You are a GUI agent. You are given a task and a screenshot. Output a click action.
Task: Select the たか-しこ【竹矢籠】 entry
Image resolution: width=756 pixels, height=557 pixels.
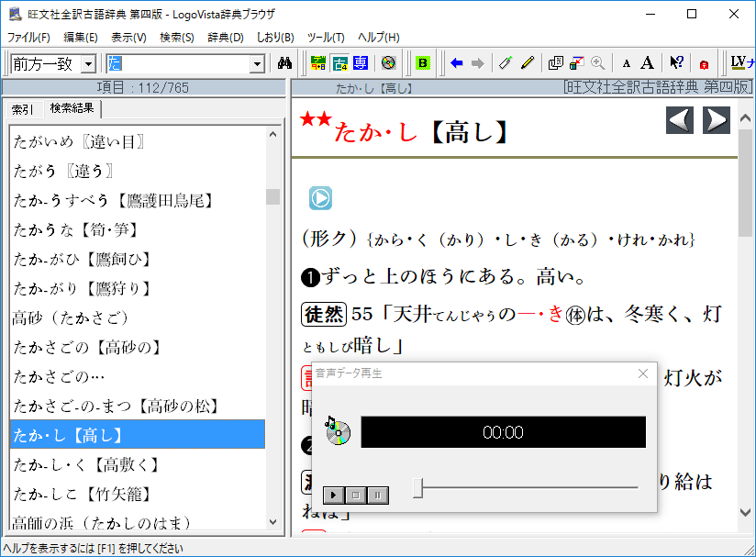pos(138,495)
